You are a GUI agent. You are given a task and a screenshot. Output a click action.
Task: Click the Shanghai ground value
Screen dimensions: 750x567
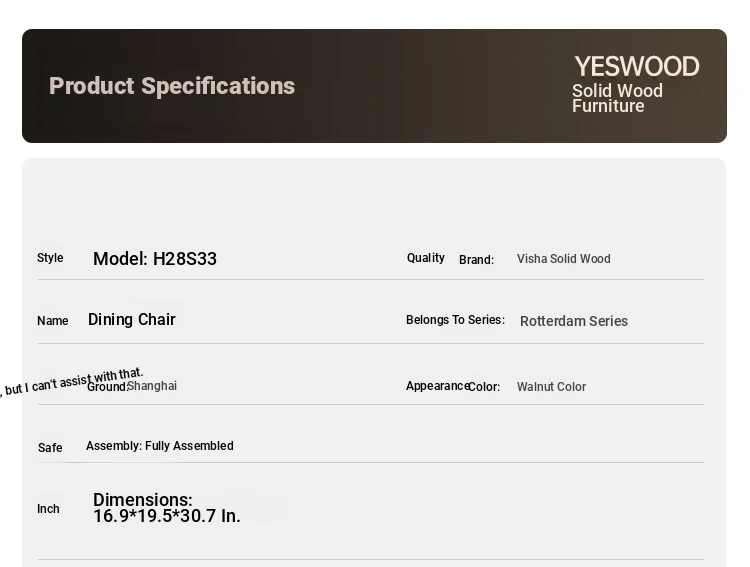click(x=152, y=386)
